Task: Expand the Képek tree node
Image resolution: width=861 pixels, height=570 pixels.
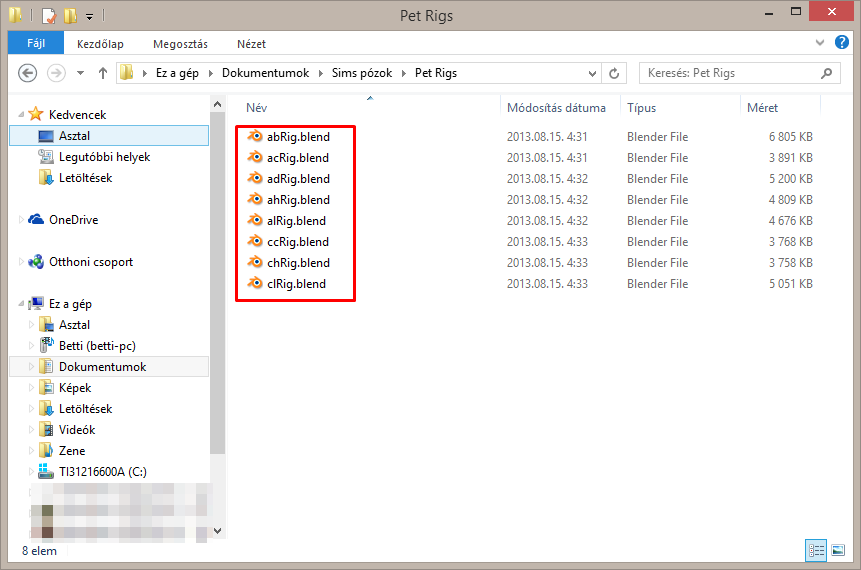Action: pyautogui.click(x=31, y=388)
